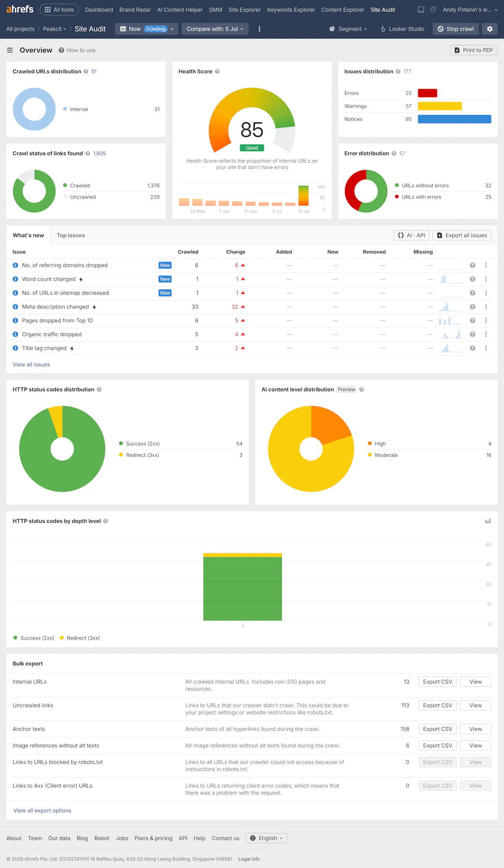Screen dimensions: 504x868
Task: Click How to use link
Action: pos(77,50)
